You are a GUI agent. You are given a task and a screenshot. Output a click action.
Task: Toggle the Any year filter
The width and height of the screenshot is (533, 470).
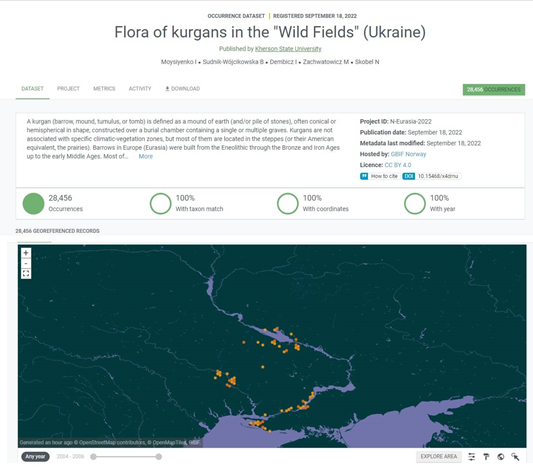35,456
